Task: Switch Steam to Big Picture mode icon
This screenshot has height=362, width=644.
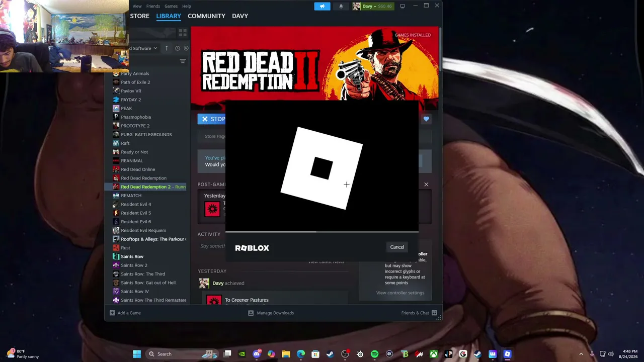Action: pos(403,6)
